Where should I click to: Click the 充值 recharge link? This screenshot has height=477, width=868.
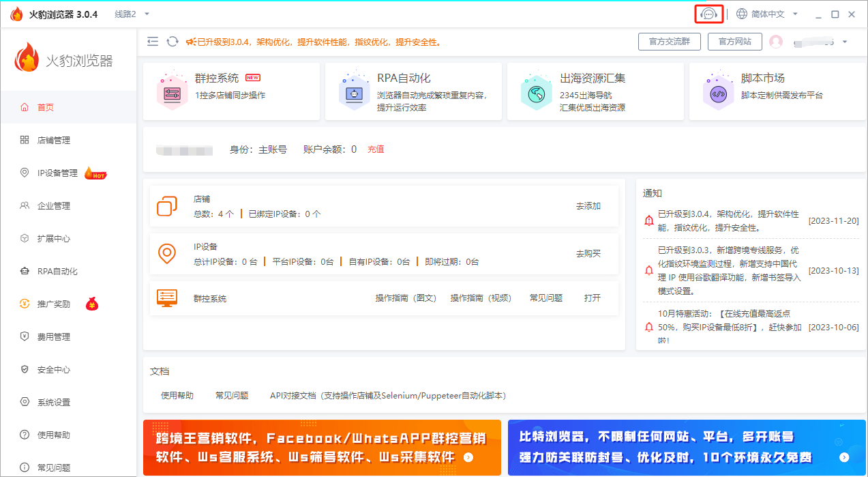[x=376, y=149]
